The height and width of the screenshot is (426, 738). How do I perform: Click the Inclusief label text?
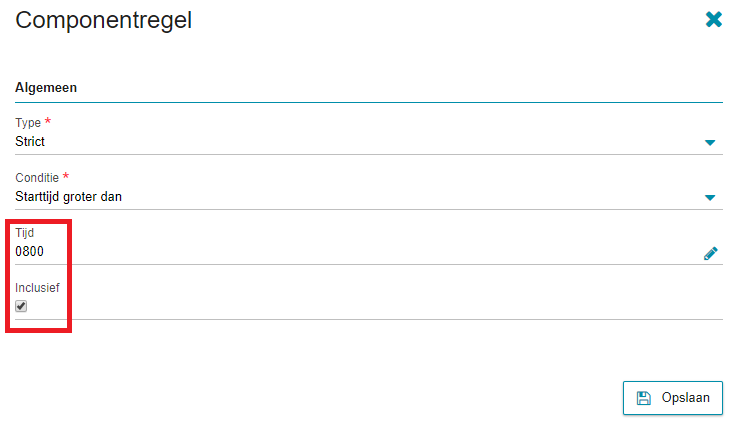37,288
